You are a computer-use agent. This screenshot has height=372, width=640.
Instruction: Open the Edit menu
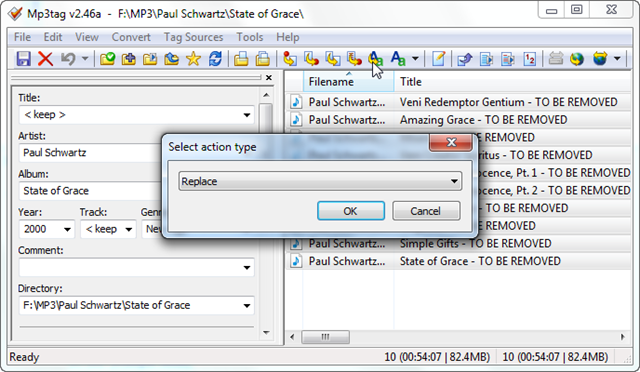coord(53,37)
